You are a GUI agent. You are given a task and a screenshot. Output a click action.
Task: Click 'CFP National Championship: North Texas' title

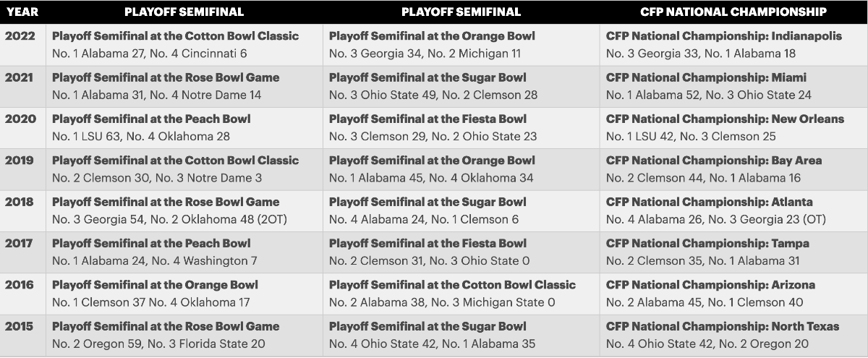pyautogui.click(x=724, y=326)
